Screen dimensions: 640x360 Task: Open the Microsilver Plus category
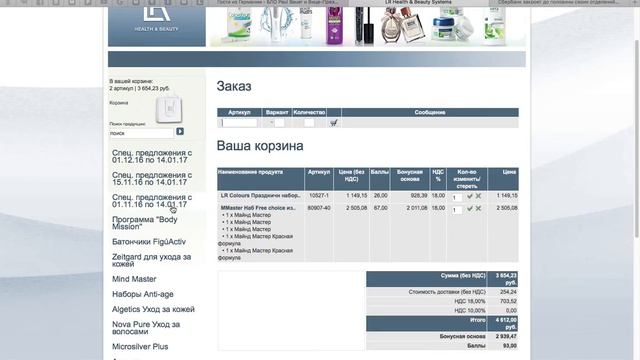tap(140, 347)
